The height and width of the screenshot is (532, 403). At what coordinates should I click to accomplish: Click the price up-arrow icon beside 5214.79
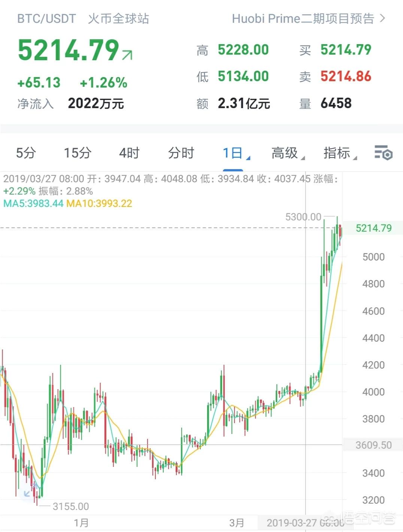tap(127, 55)
